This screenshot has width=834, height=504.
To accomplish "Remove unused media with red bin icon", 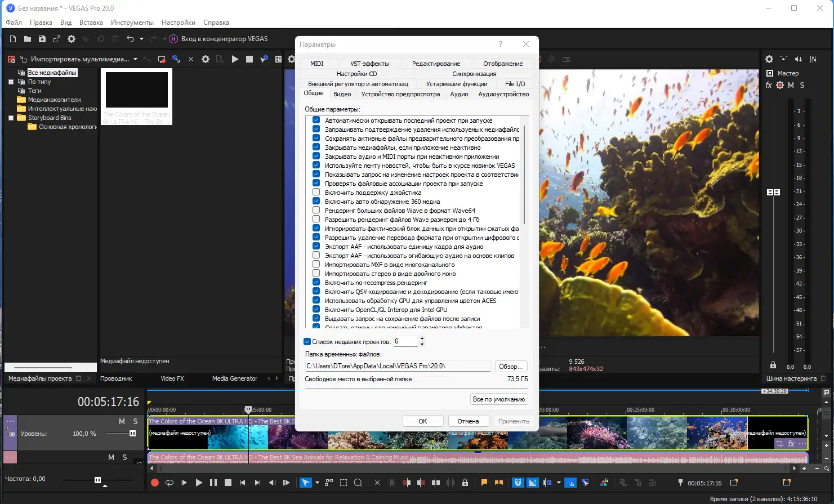I will pos(11,59).
